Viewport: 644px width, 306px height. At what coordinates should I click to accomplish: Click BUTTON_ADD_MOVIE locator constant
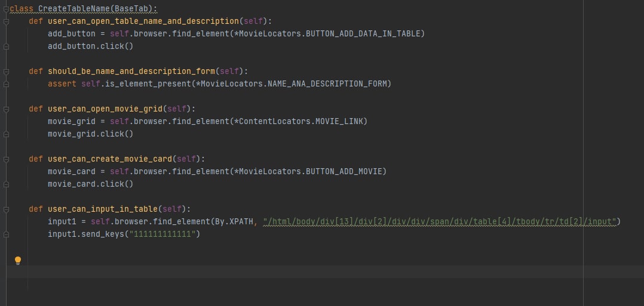pyautogui.click(x=344, y=171)
